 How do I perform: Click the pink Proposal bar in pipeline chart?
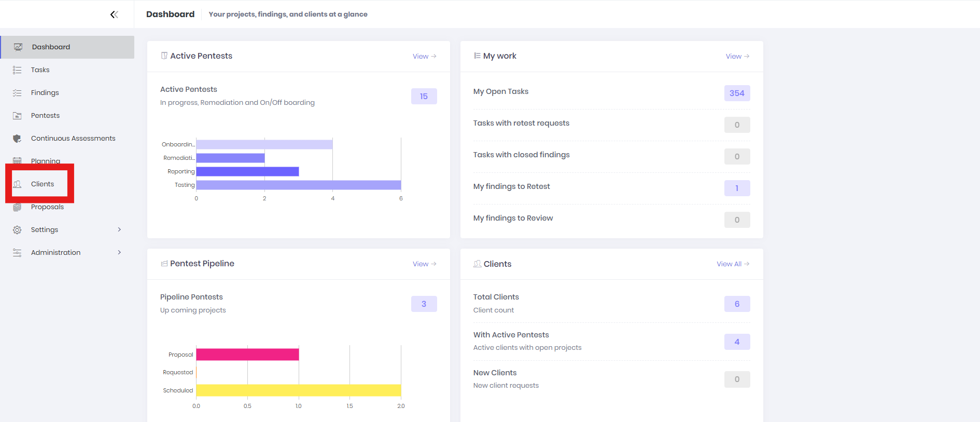click(x=247, y=355)
